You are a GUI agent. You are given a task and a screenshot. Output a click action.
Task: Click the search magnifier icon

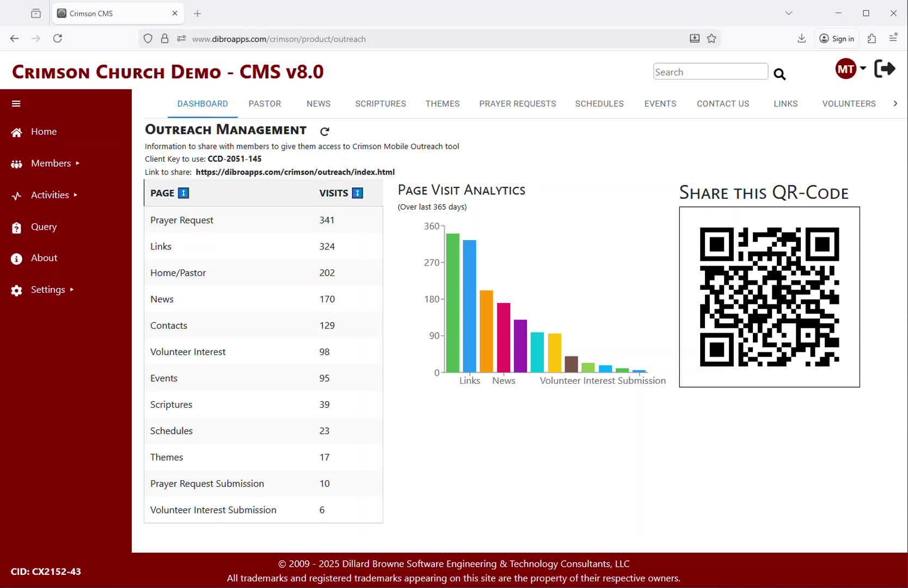(780, 74)
